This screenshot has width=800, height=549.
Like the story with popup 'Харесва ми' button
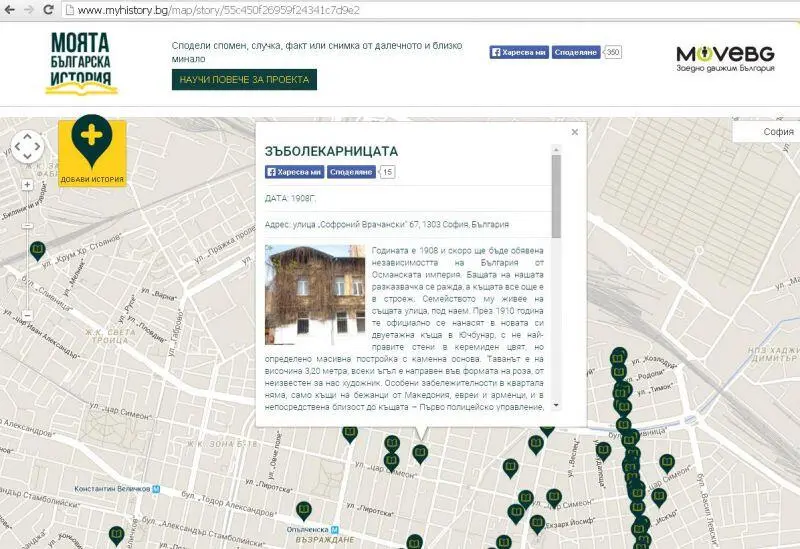click(x=294, y=172)
